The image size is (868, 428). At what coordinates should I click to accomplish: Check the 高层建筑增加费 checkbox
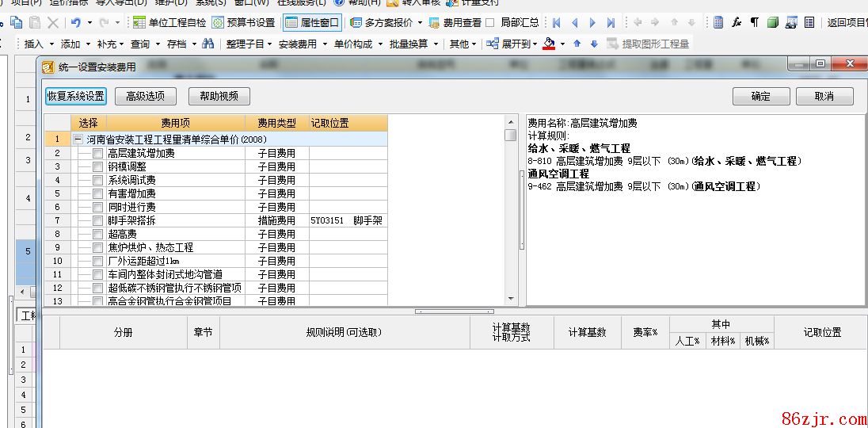[x=98, y=154]
